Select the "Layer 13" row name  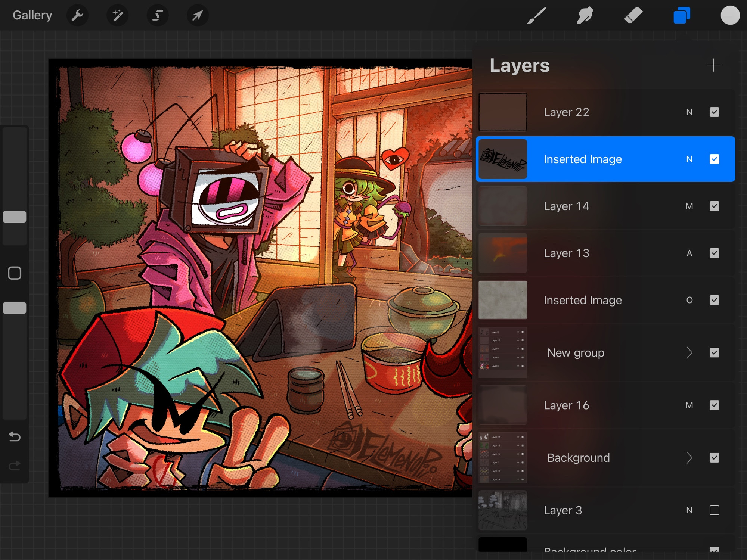click(x=566, y=253)
